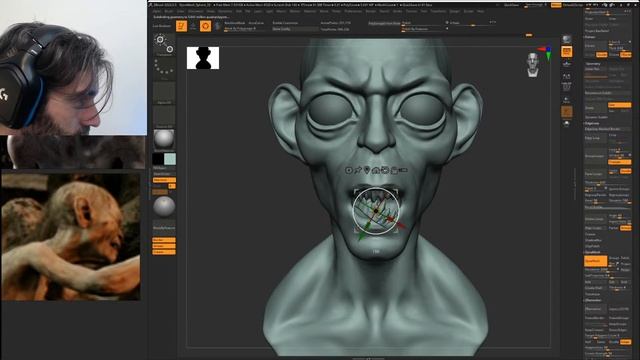The image size is (640, 360).
Task: Click the Frame icon on right shelf
Action: click(567, 87)
